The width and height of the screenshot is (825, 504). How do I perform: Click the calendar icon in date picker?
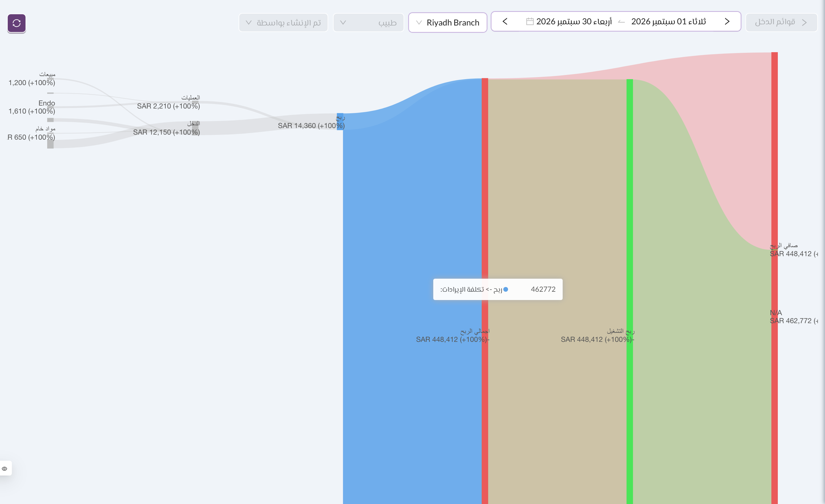pyautogui.click(x=530, y=21)
